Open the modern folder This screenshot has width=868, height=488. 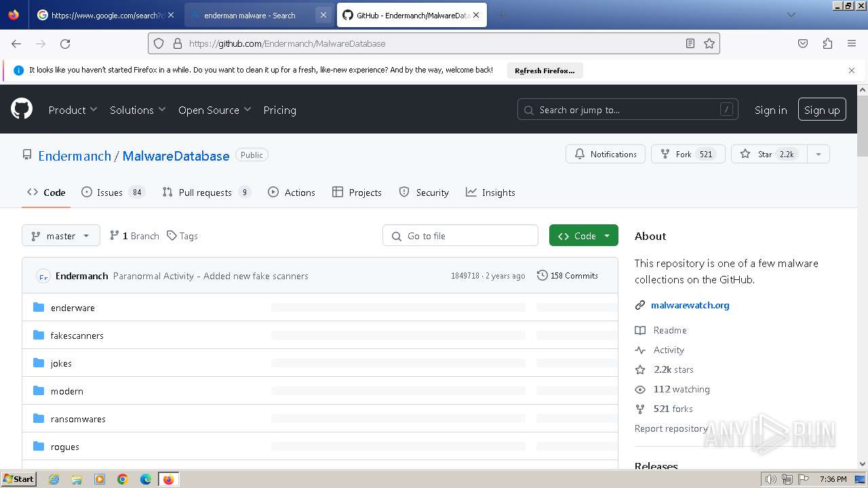67,391
